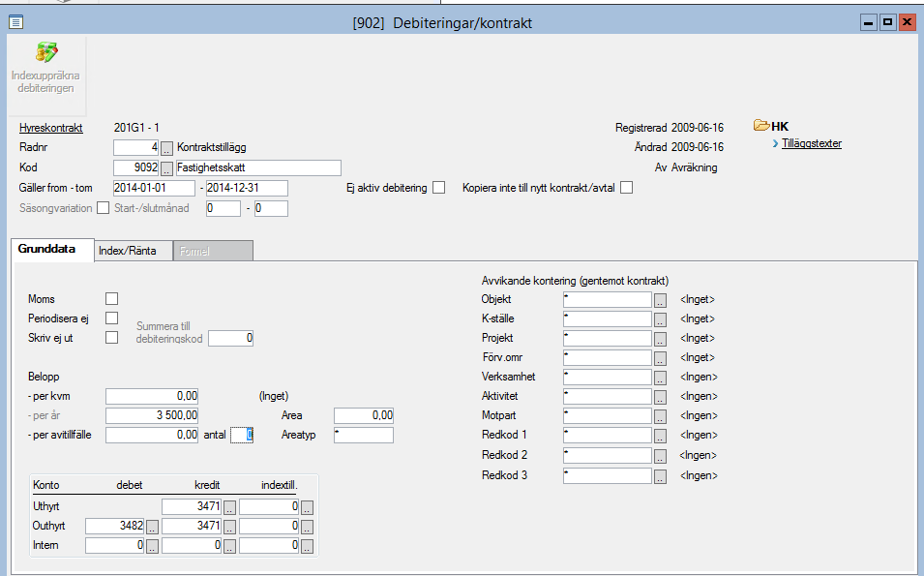Click the antal field

tap(242, 435)
